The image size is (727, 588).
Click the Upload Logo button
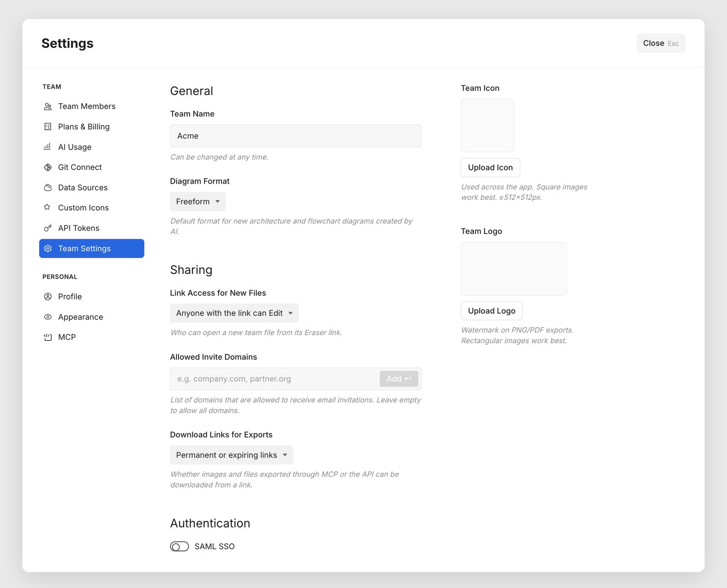click(x=492, y=311)
